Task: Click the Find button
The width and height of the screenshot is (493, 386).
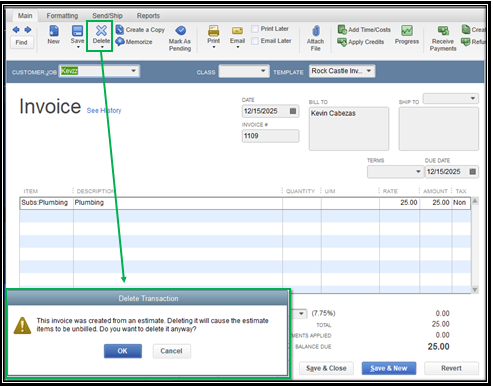Action: (21, 42)
